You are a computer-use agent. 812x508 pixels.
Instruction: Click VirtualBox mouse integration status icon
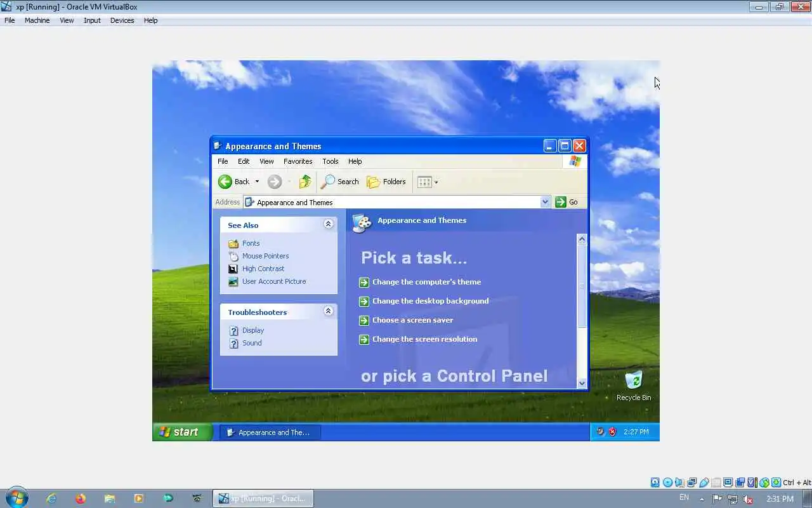(x=764, y=483)
